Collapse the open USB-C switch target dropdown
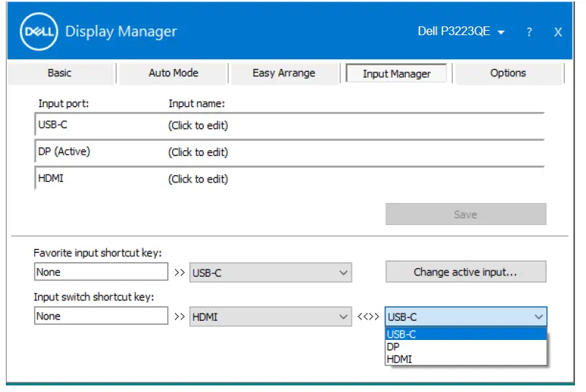Screen dimensions: 586x392 click(466, 317)
